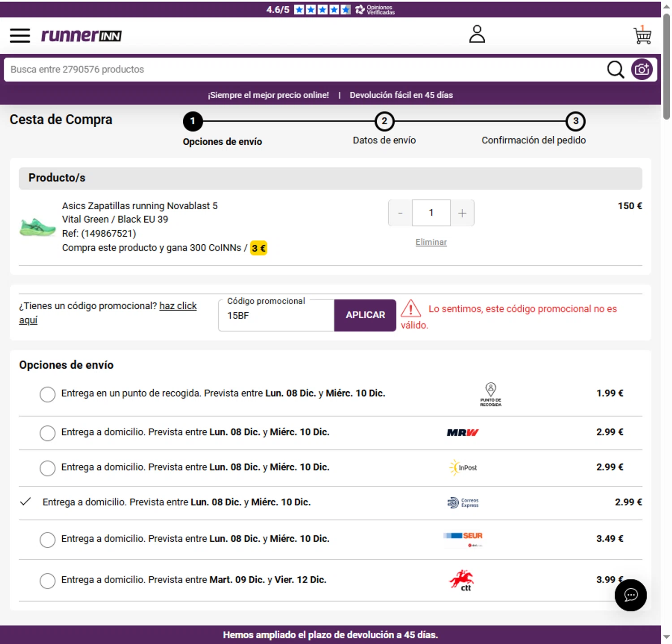Decrease product quantity with minus button
This screenshot has width=672, height=644.
pos(400,213)
